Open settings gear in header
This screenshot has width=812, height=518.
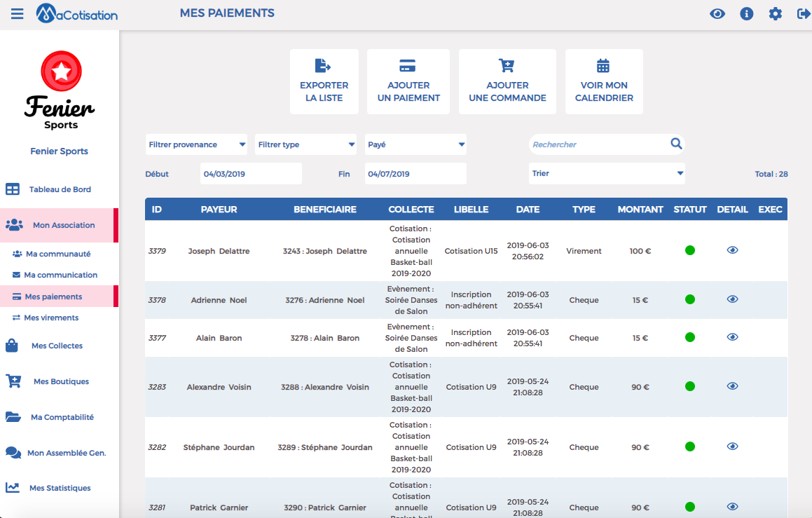point(776,13)
